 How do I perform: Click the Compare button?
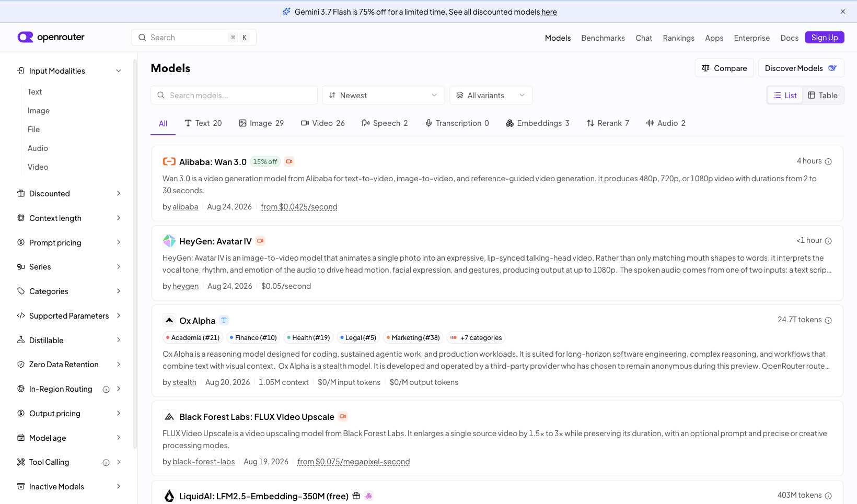click(724, 68)
